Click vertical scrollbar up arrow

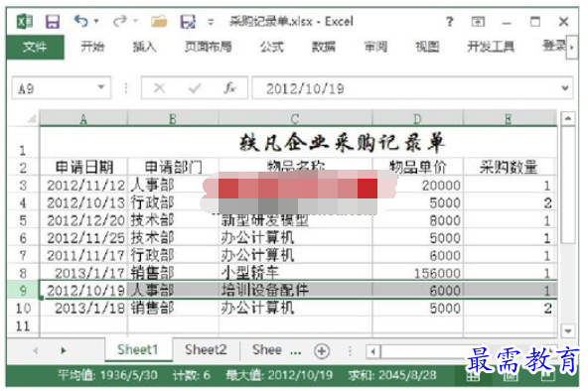568,118
